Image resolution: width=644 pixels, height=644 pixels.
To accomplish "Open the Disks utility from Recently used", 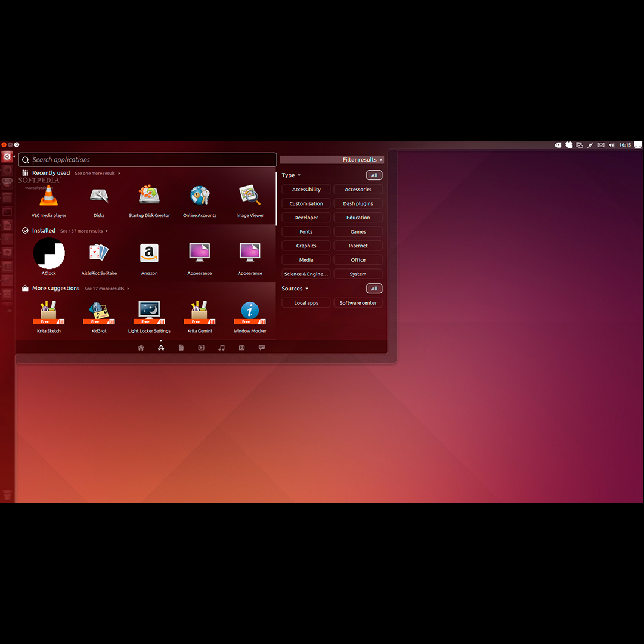I will click(x=98, y=197).
